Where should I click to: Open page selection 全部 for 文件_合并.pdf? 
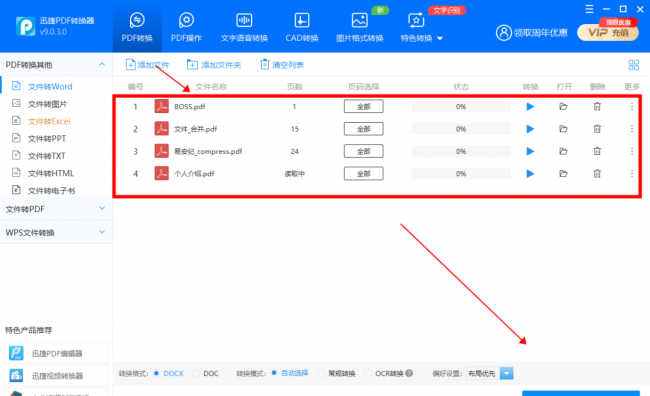point(364,129)
